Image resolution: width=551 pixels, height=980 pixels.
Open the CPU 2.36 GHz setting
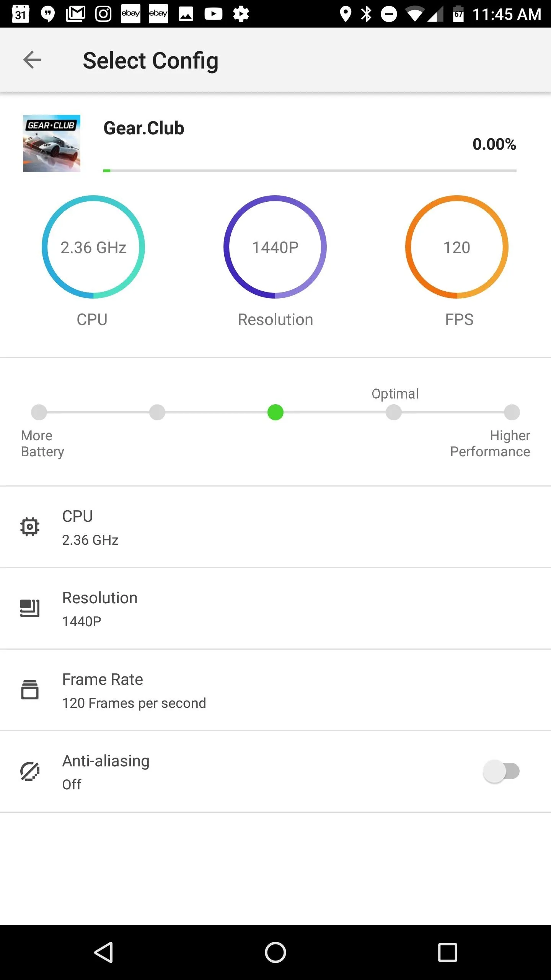pyautogui.click(x=275, y=527)
